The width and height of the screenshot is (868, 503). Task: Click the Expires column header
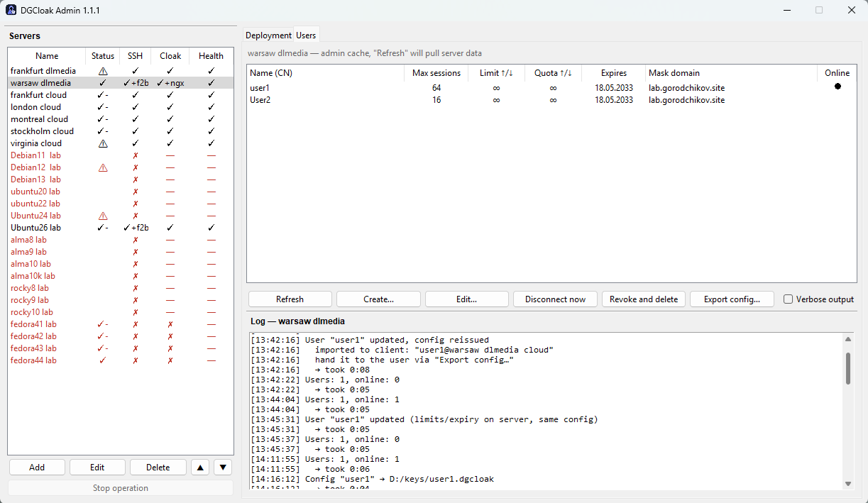click(614, 73)
